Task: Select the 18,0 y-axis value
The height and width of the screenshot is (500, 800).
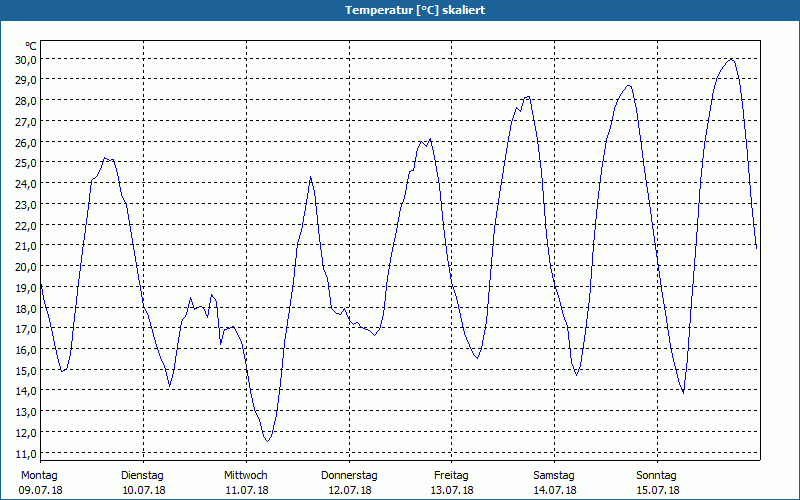Action: (26, 309)
